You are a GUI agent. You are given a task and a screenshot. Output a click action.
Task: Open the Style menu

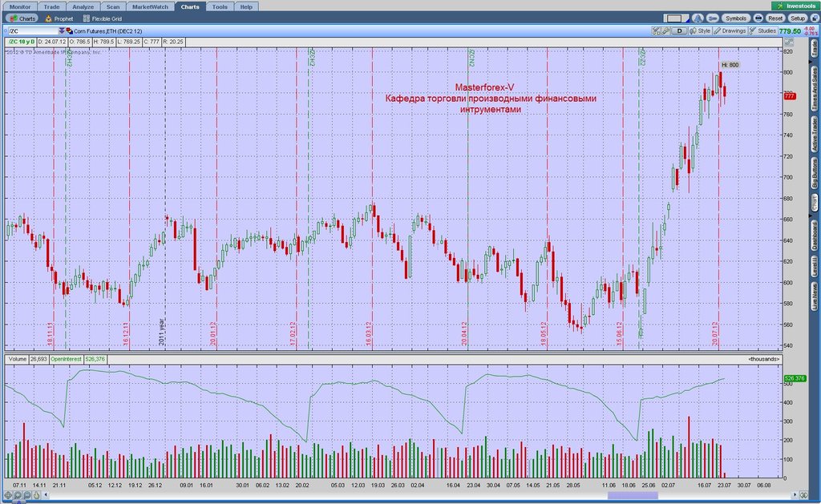pyautogui.click(x=700, y=31)
